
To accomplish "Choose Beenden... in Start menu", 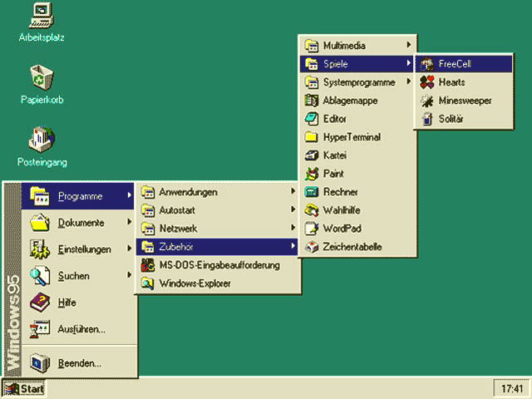I will (x=80, y=363).
